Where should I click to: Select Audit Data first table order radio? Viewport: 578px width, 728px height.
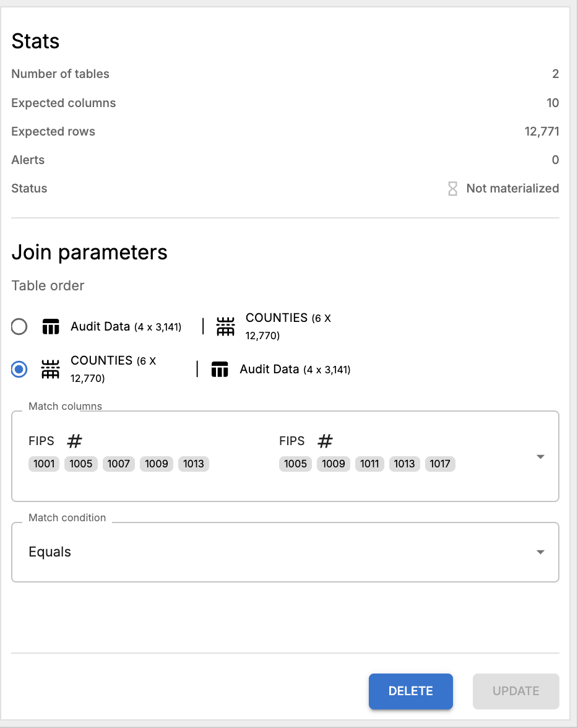[x=19, y=326]
